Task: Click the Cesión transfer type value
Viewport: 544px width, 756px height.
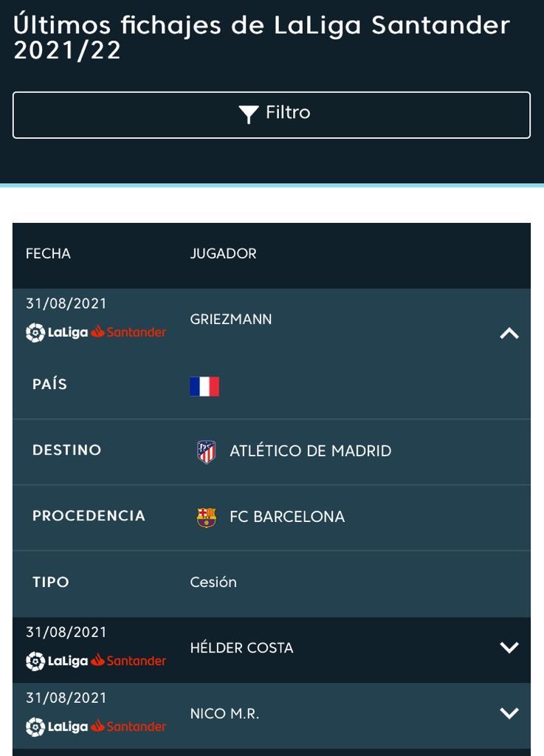Action: pyautogui.click(x=213, y=583)
